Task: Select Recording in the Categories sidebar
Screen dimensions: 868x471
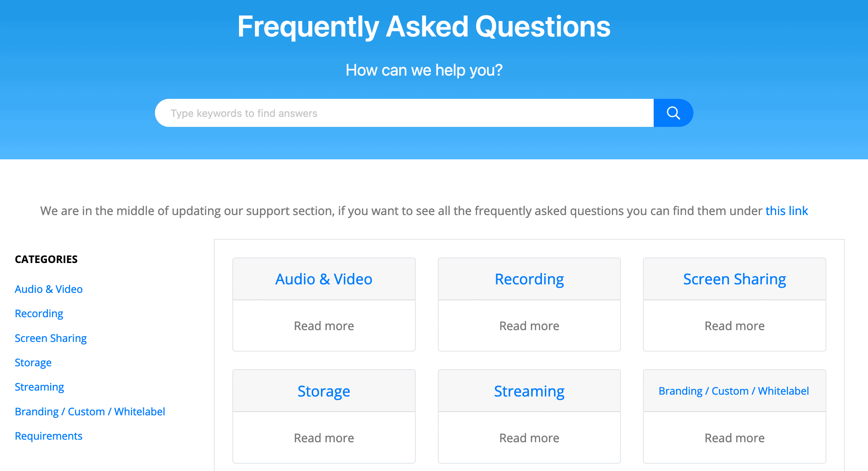Action: click(x=39, y=314)
